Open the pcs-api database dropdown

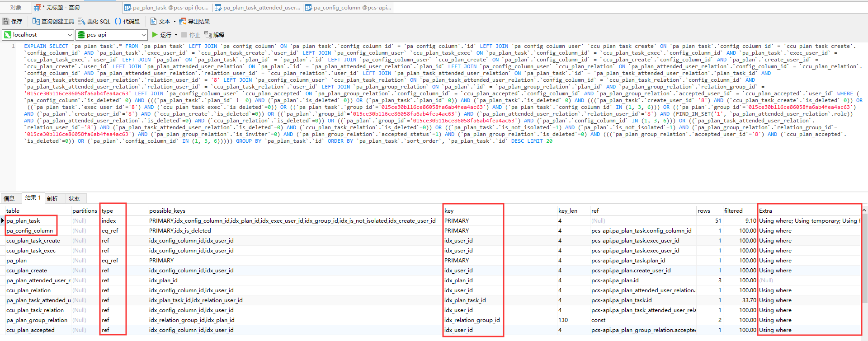[x=144, y=35]
